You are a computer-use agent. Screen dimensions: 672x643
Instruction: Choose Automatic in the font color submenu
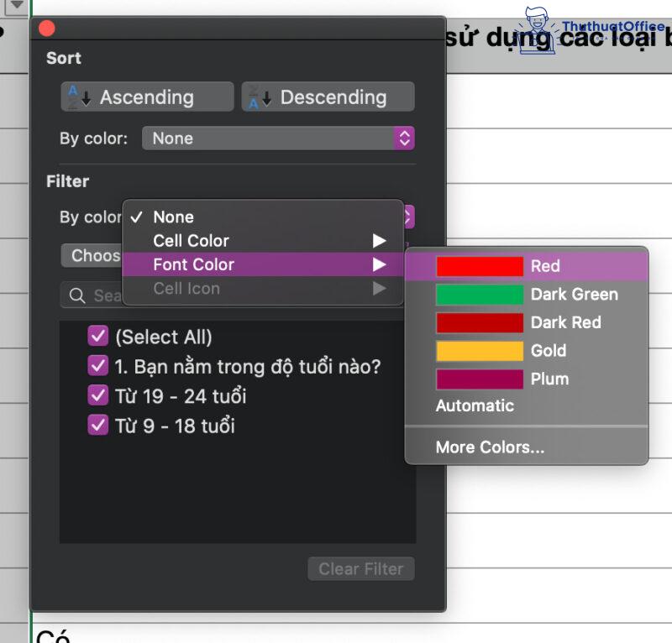tap(475, 405)
